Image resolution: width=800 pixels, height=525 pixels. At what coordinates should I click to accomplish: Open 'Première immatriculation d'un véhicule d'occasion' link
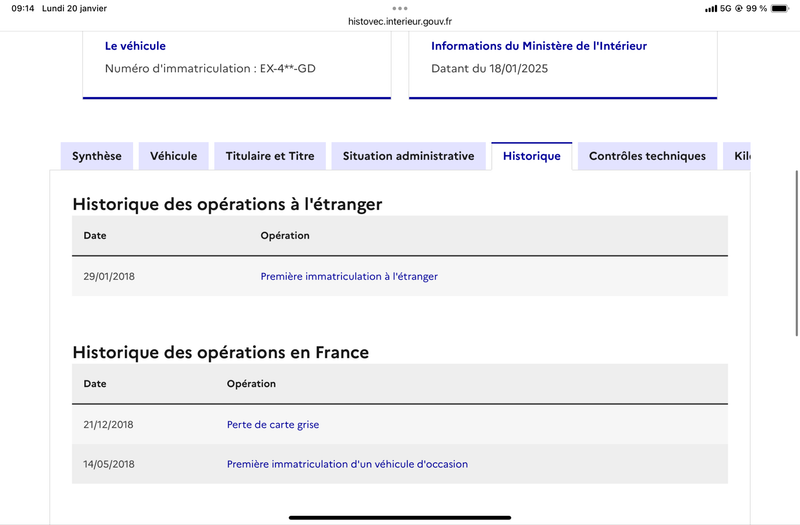pos(347,464)
